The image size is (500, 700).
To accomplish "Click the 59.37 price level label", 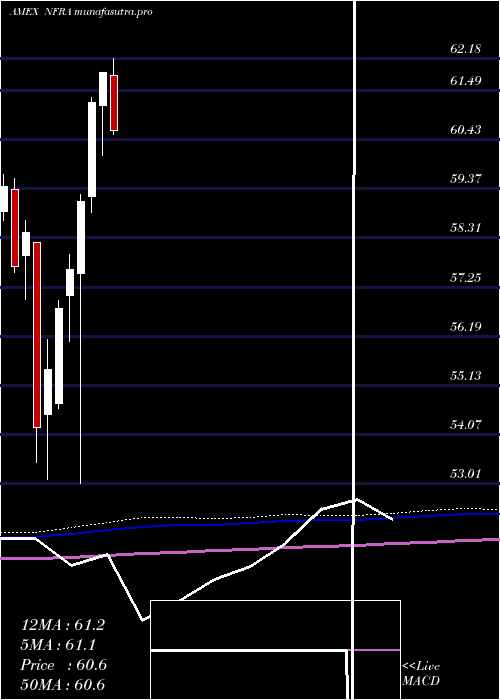I will click(466, 179).
